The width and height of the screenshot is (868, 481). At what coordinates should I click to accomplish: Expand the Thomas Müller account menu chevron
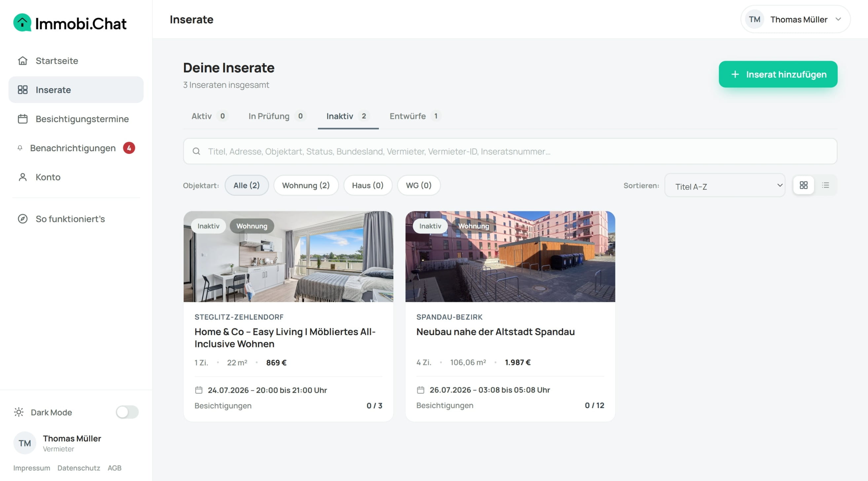838,19
